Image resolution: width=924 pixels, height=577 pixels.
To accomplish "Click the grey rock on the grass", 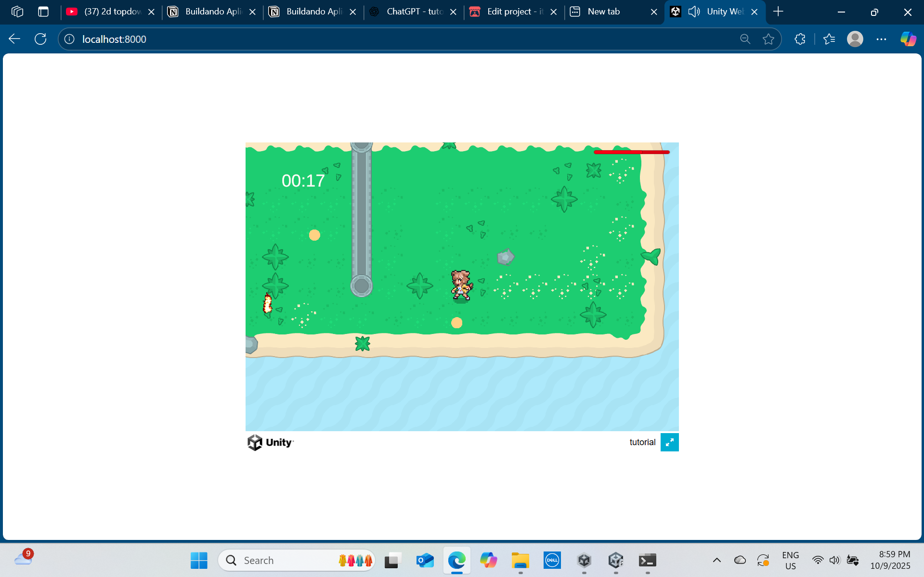I will click(x=506, y=257).
